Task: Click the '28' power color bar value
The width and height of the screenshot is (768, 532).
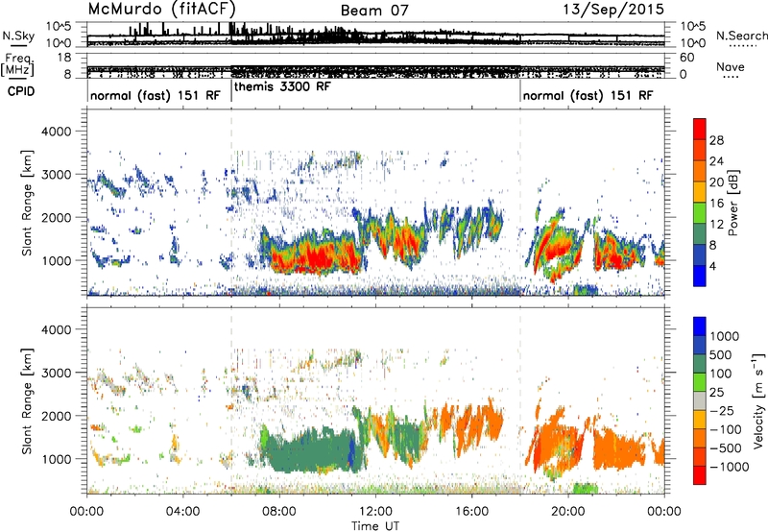Action: [x=716, y=140]
